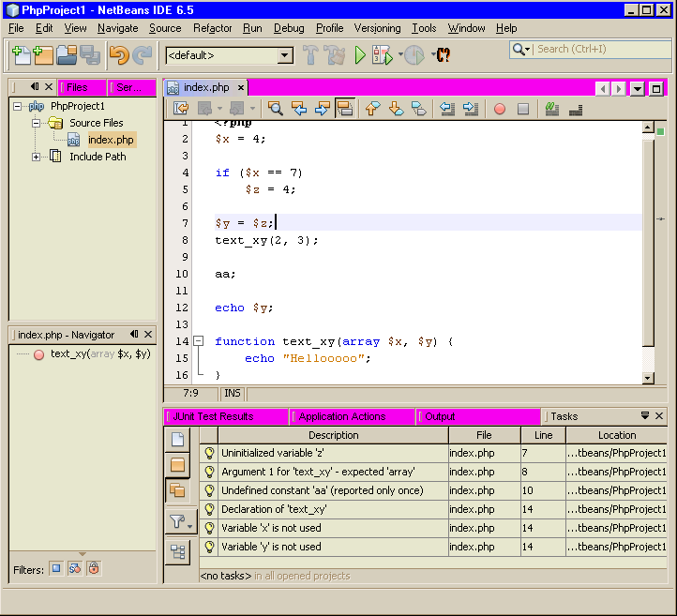This screenshot has width=677, height=616.
Task: Click the Comment lines editor icon
Action: click(x=551, y=109)
